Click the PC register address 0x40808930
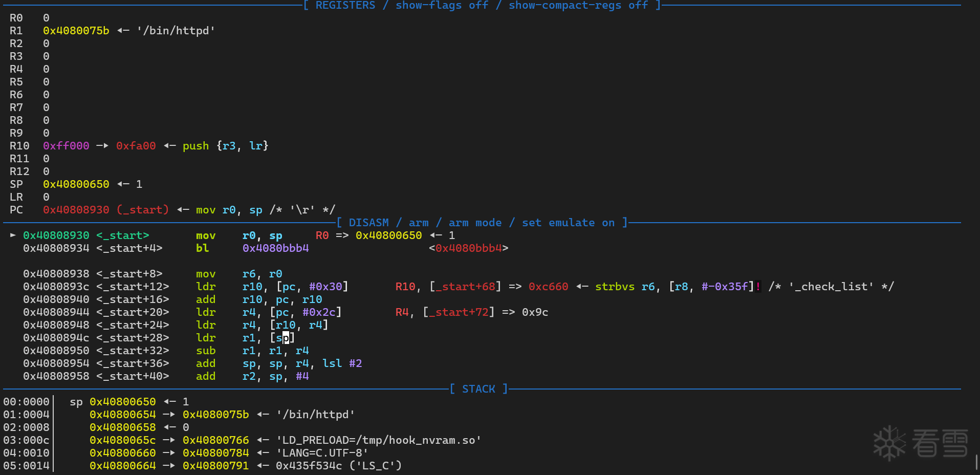The width and height of the screenshot is (980, 475). click(x=76, y=210)
